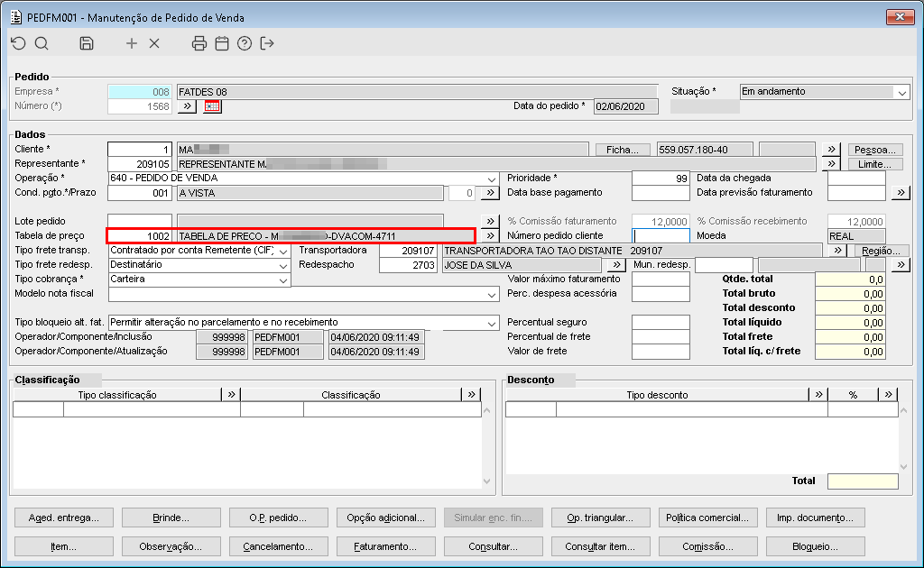
Task: Click lookup arrows left of Região button
Action: click(x=837, y=250)
